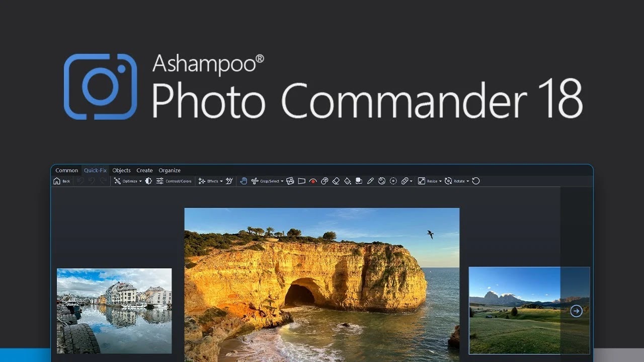
Task: Switch to the Create tab
Action: click(x=144, y=170)
